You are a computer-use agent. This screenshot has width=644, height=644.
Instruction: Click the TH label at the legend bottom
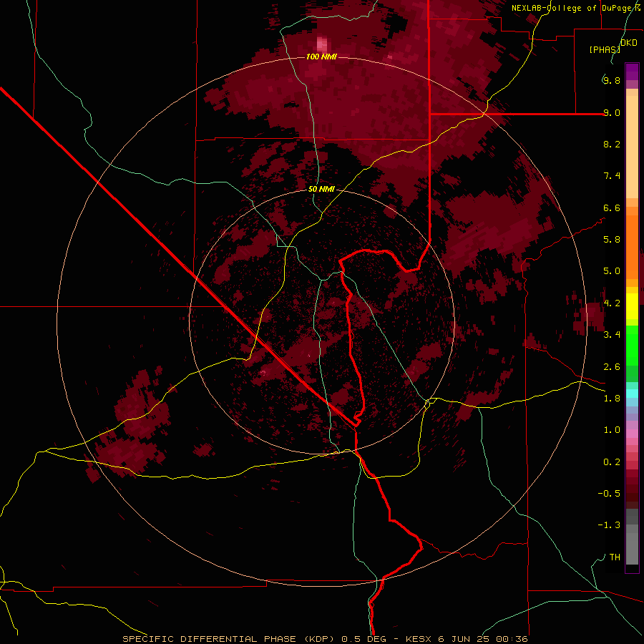615,557
